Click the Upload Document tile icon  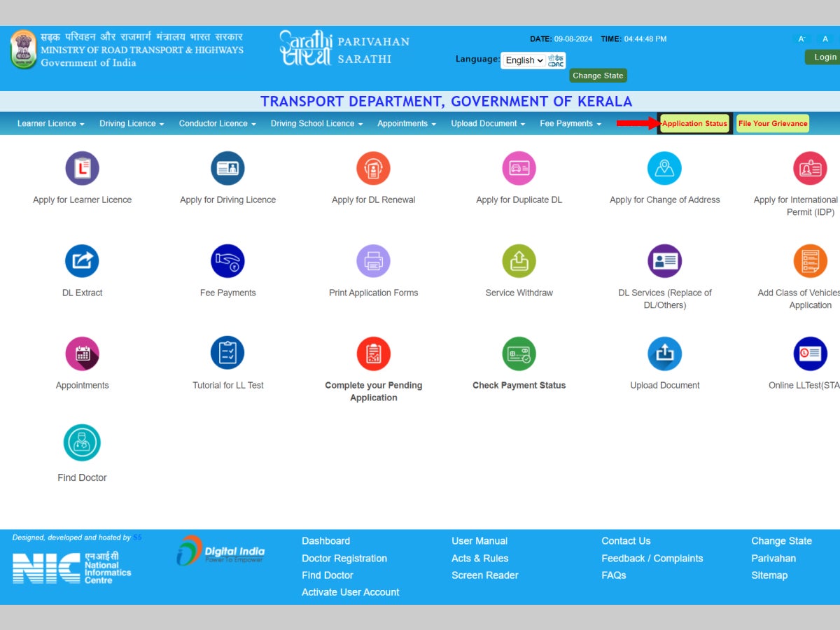coord(664,353)
